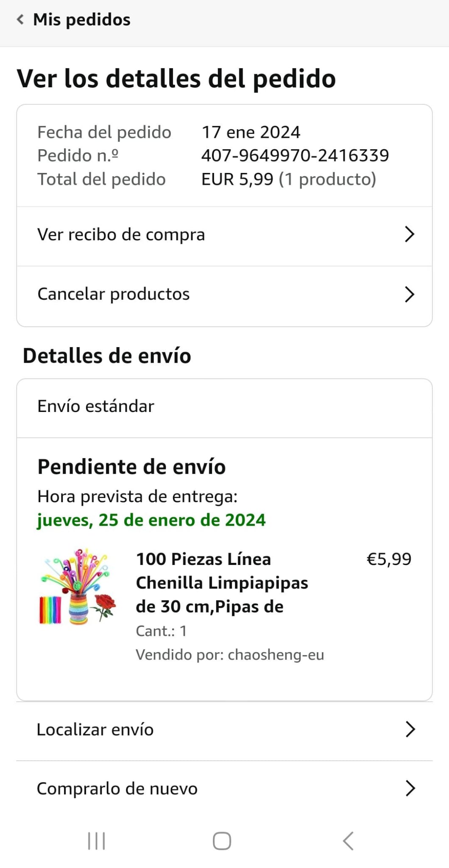Tap the arrow next to Comprarlo de nuevo
Image resolution: width=449 pixels, height=868 pixels.
click(x=410, y=788)
